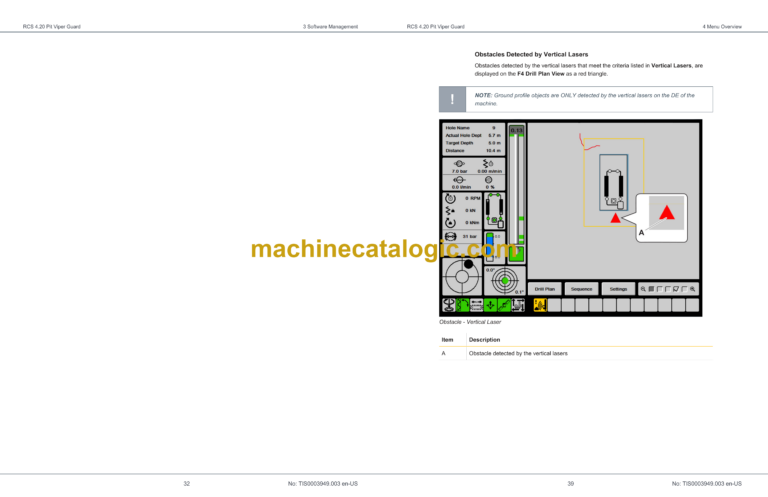
Task: Select the yellow obstacle warning icon
Action: tap(540, 305)
